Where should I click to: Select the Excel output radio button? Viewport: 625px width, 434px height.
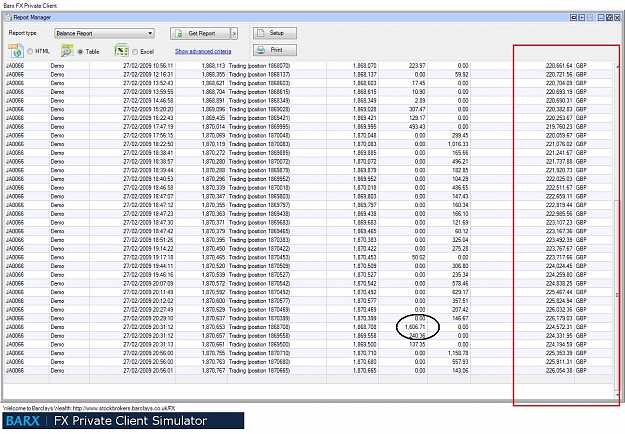tap(135, 51)
